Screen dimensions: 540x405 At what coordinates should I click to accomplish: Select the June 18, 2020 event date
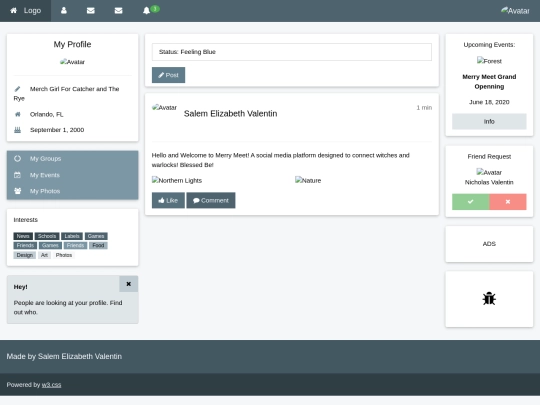pyautogui.click(x=489, y=102)
